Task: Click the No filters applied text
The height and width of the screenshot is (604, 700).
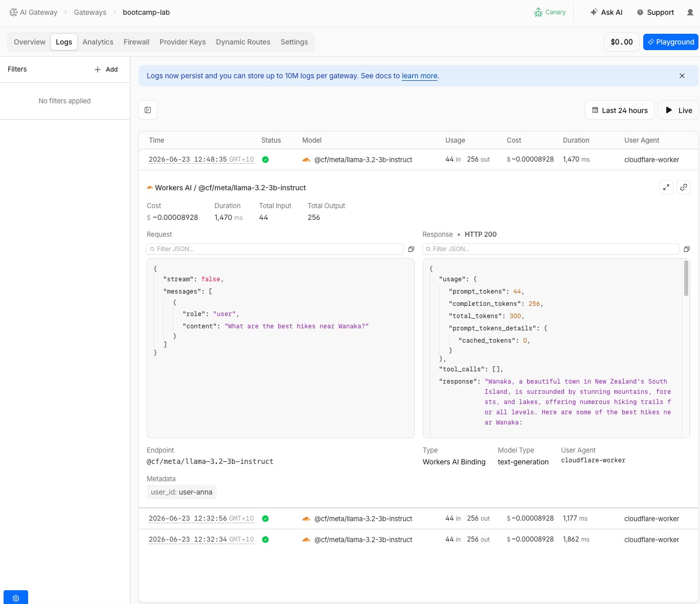Action: pos(64,101)
